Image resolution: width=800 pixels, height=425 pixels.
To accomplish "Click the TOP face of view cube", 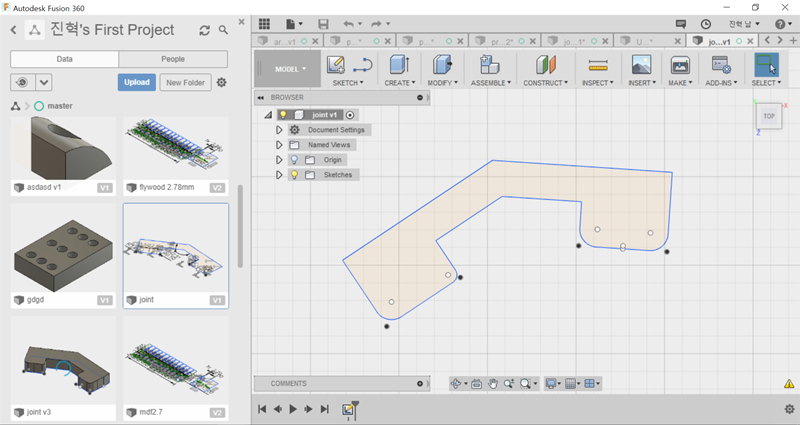I will tap(769, 116).
